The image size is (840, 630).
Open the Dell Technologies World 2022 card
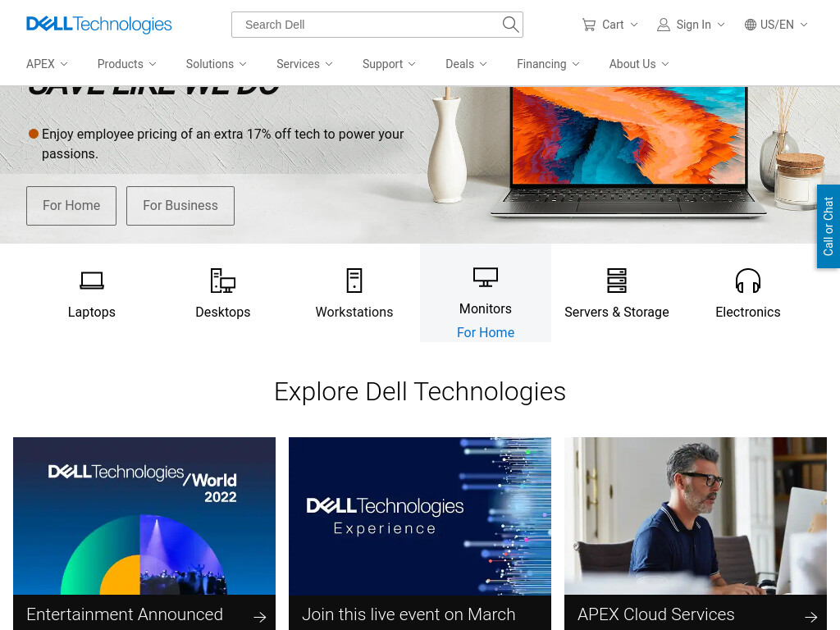(x=144, y=533)
